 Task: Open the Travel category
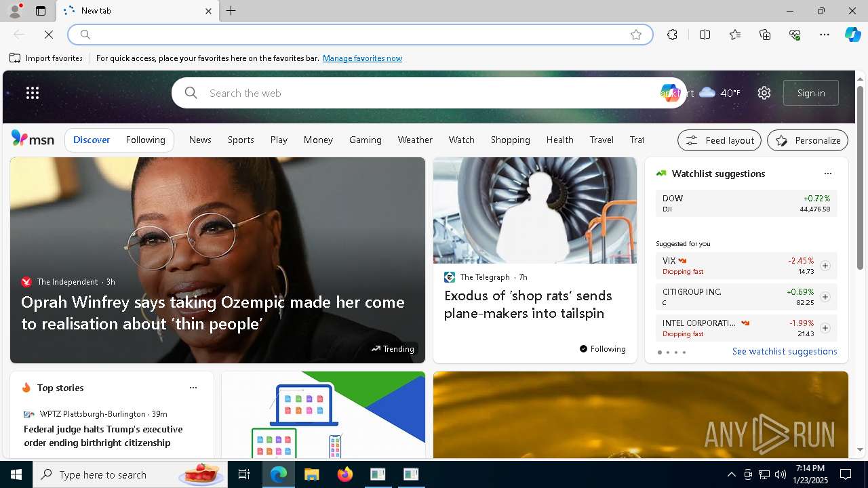(601, 140)
